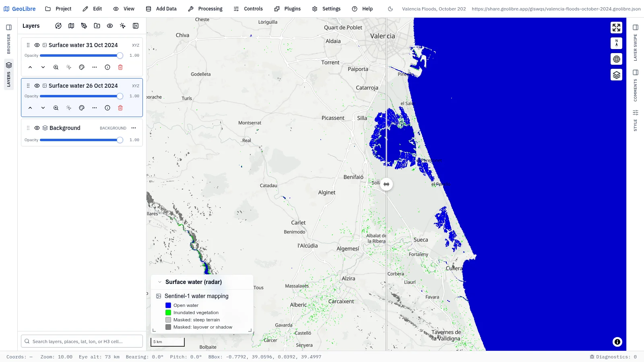Toggle visibility of the Background layer

coord(37,128)
